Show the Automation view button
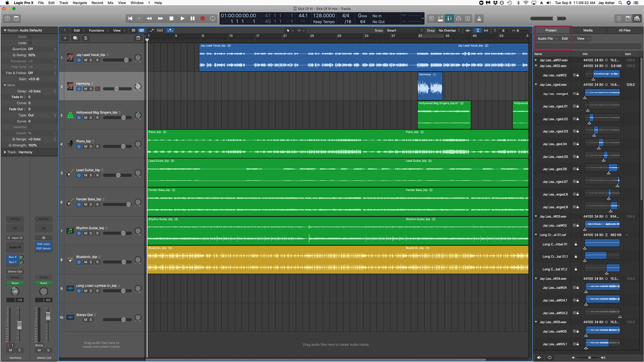The width and height of the screenshot is (644, 362). [x=152, y=30]
